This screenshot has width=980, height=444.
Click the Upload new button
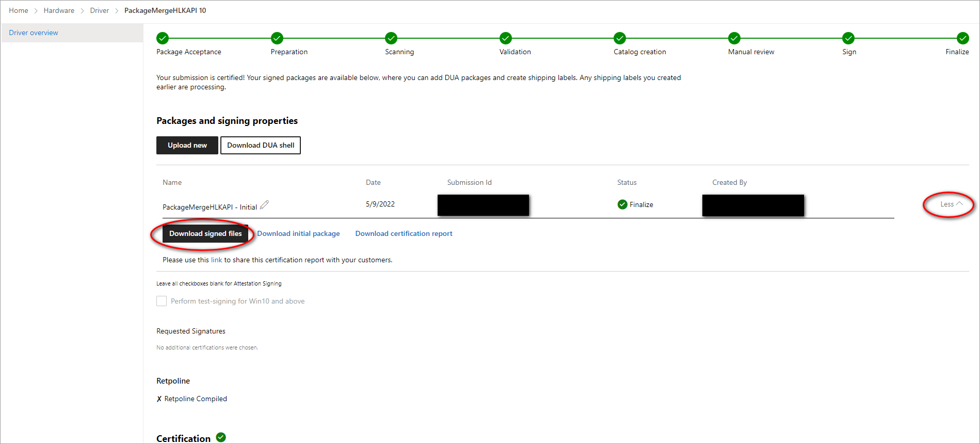(x=187, y=145)
